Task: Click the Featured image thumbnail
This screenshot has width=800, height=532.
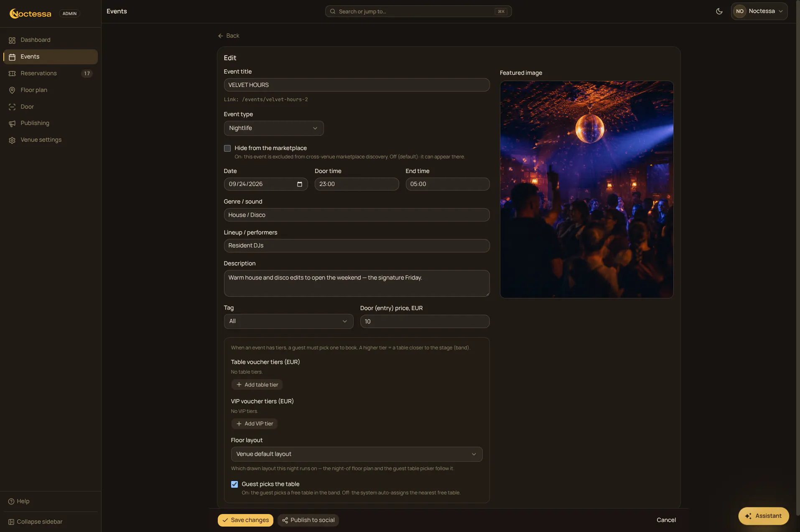Action: [x=586, y=189]
